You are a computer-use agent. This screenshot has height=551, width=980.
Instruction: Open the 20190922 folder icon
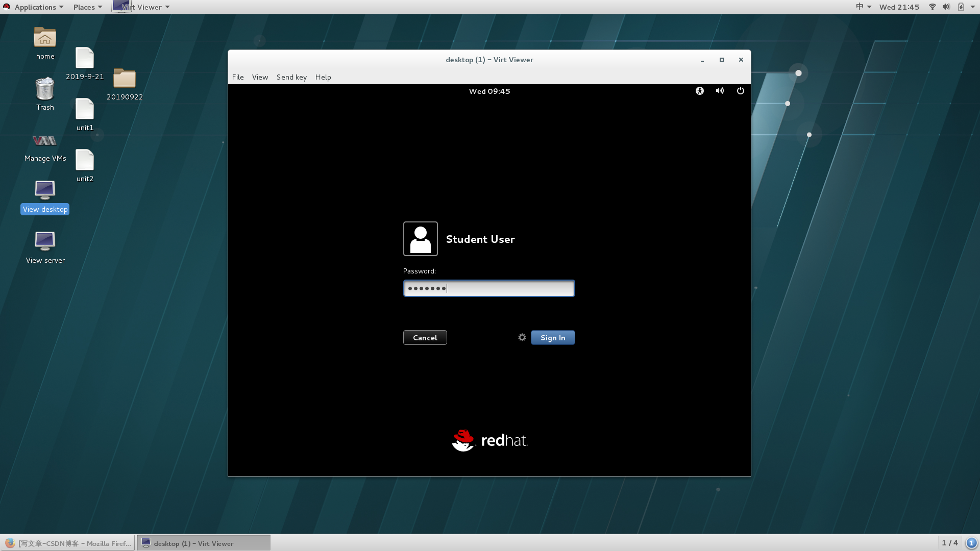coord(125,79)
